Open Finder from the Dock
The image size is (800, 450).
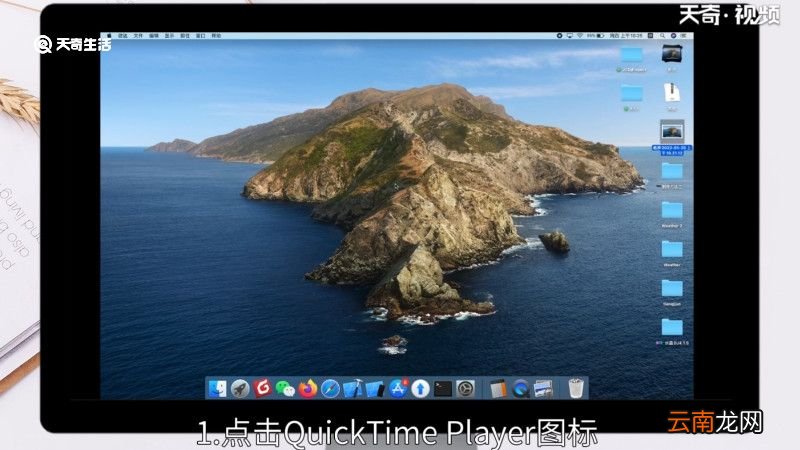(x=218, y=389)
